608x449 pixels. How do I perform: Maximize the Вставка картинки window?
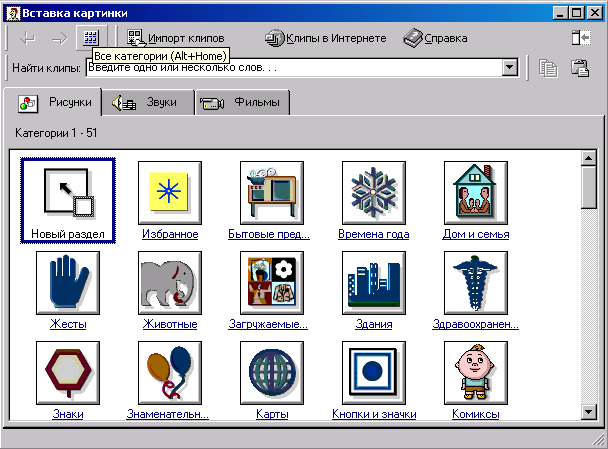576,13
